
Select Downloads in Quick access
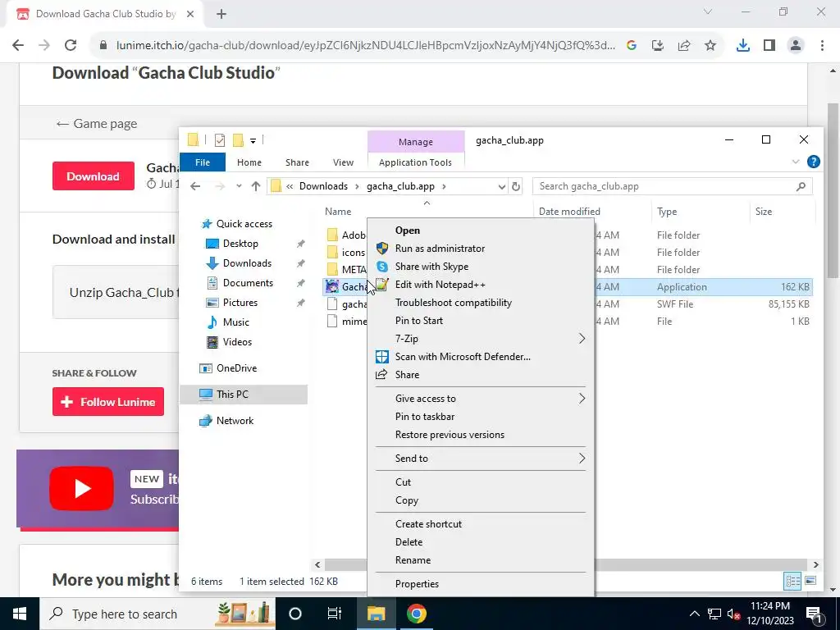pyautogui.click(x=247, y=263)
